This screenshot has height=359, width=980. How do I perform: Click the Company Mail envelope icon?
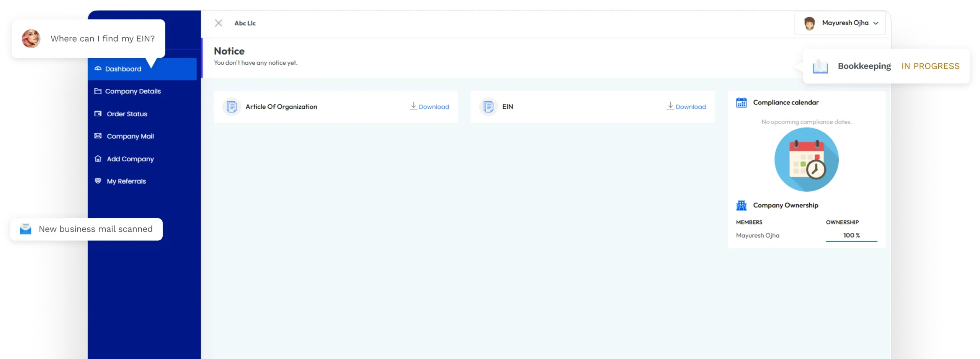pyautogui.click(x=98, y=136)
